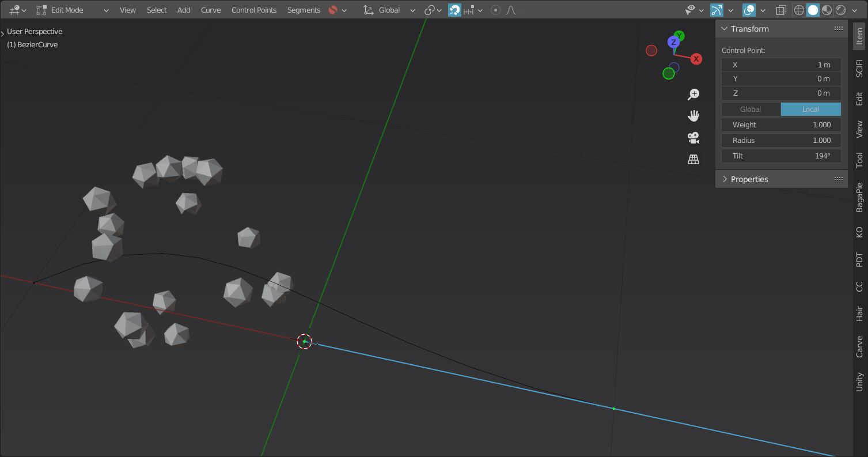
Task: Switch to wireframe shading
Action: (799, 10)
